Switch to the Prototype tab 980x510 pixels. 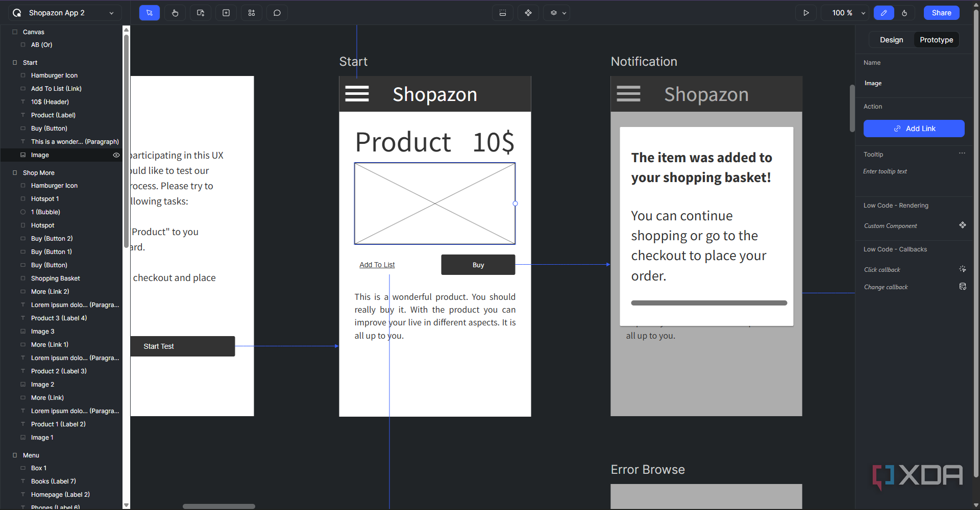click(936, 40)
